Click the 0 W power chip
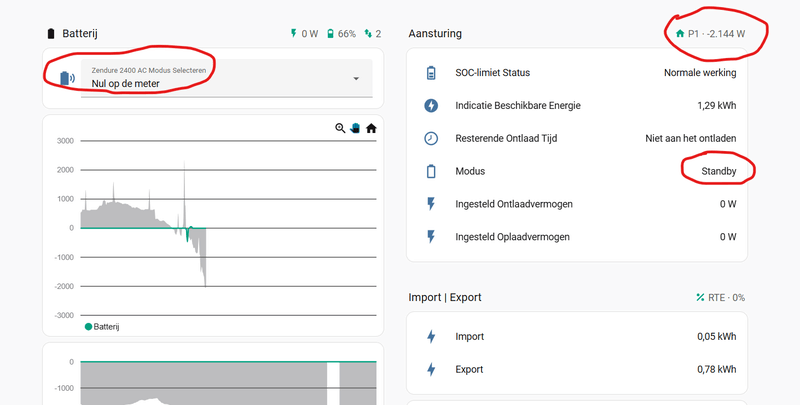This screenshot has height=405, width=800. point(303,34)
